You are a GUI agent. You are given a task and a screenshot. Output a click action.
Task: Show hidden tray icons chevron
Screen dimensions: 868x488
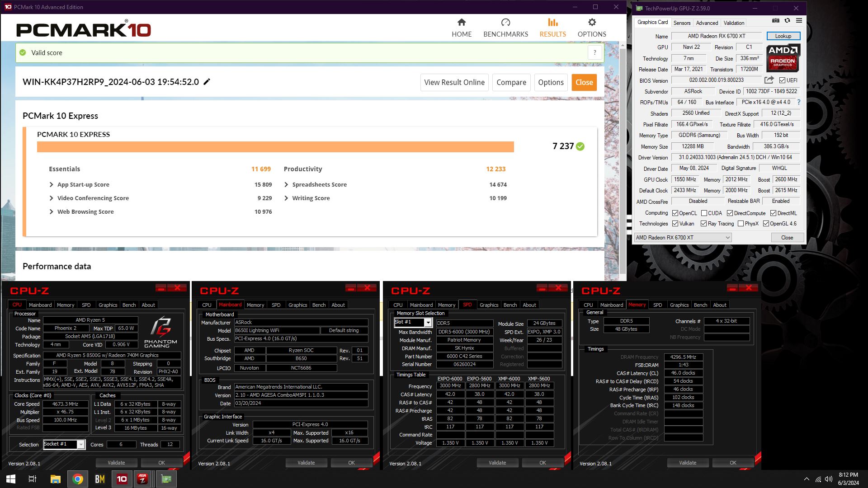coord(807,479)
